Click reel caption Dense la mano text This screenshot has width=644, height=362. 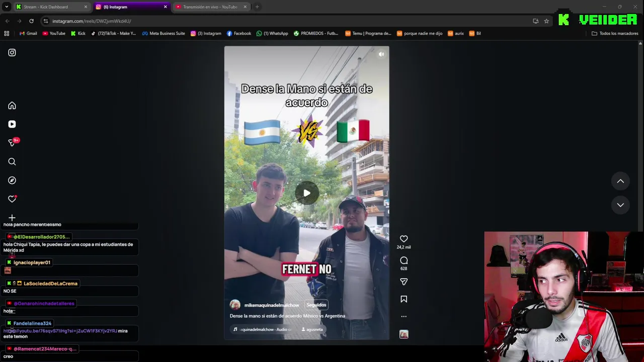287,316
